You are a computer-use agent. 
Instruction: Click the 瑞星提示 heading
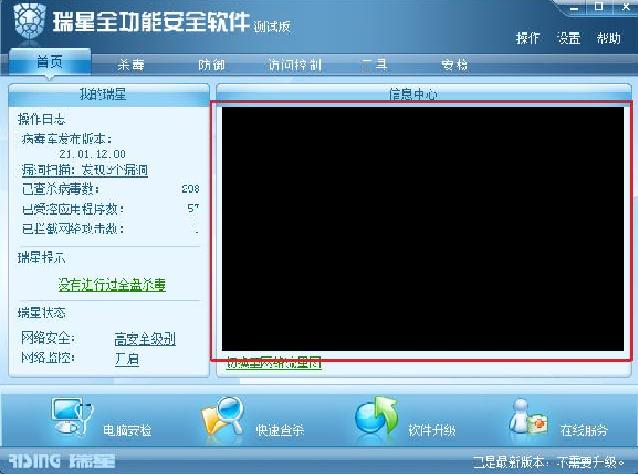click(x=41, y=258)
